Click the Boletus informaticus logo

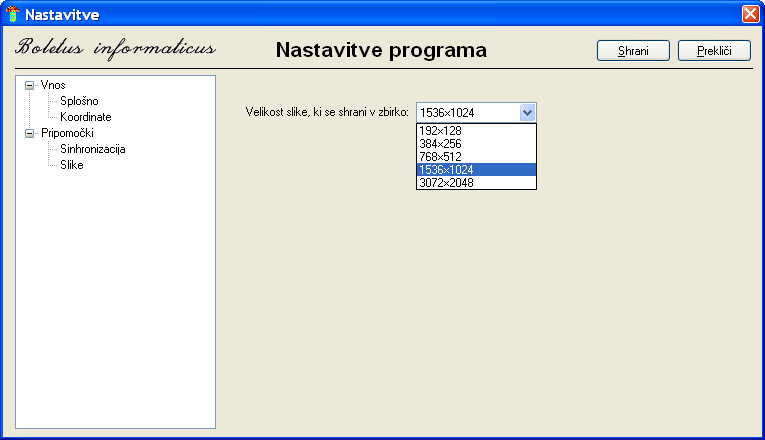pos(115,49)
